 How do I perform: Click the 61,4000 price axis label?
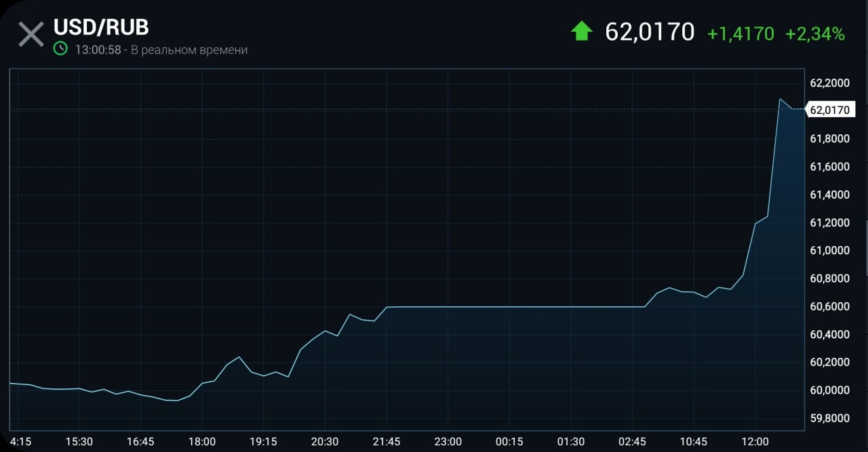coord(829,194)
